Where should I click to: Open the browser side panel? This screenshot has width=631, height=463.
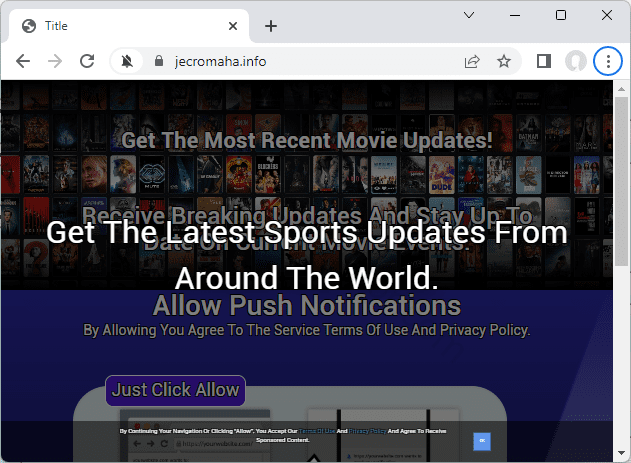click(543, 61)
